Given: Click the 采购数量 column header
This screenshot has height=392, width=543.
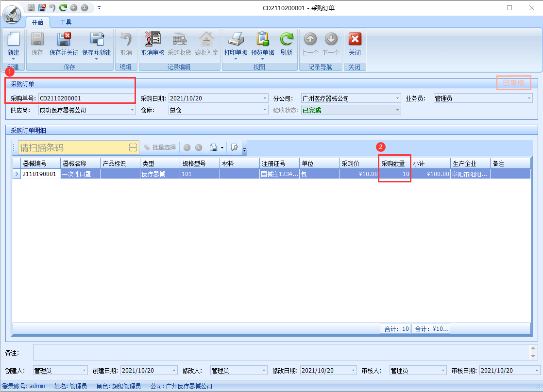Looking at the screenshot, I should [x=394, y=163].
